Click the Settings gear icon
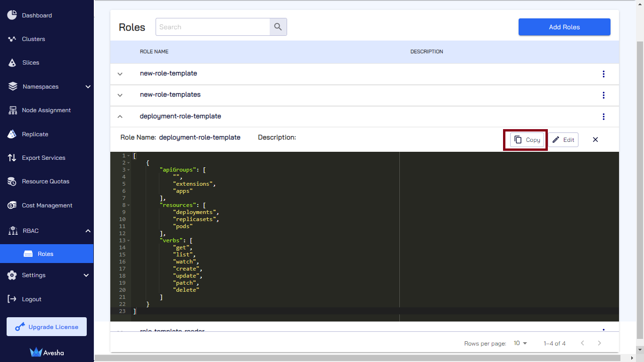This screenshot has width=644, height=362. point(12,275)
